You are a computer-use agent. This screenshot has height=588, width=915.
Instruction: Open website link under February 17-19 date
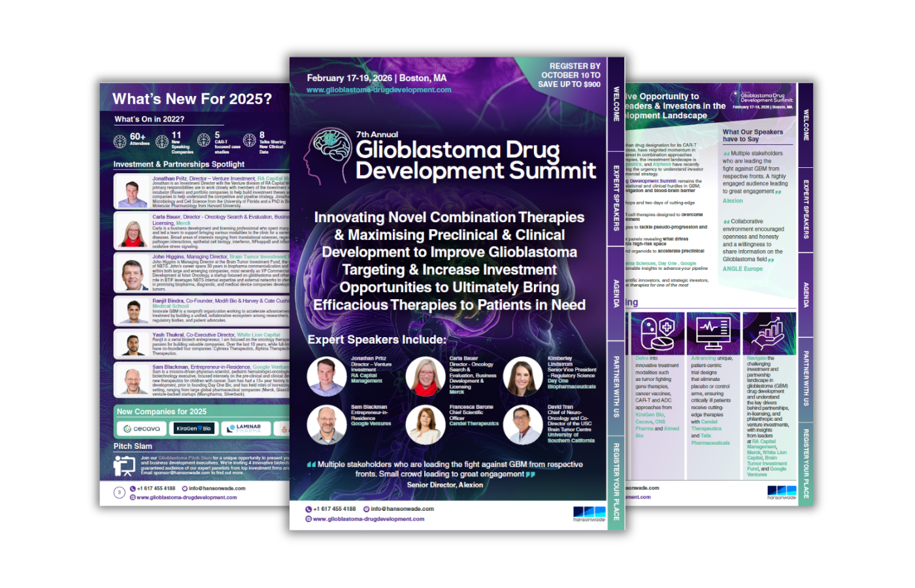click(379, 90)
